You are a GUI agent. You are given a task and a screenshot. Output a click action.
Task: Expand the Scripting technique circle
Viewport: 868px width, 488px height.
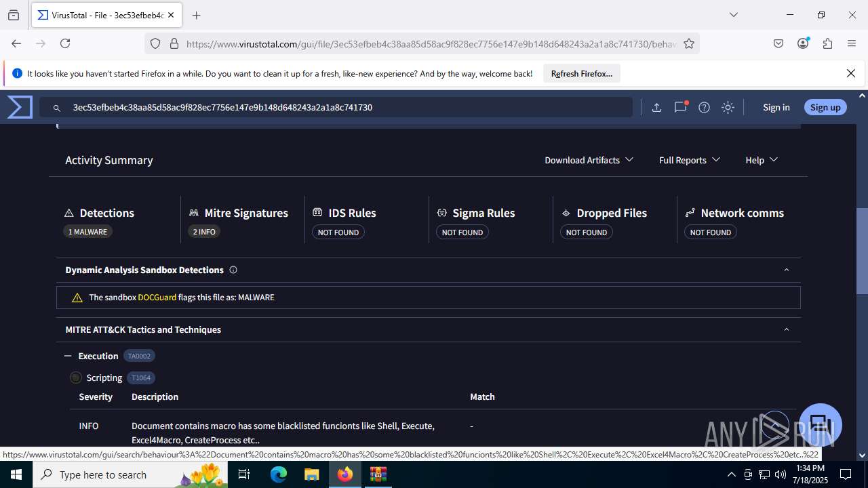[76, 378]
